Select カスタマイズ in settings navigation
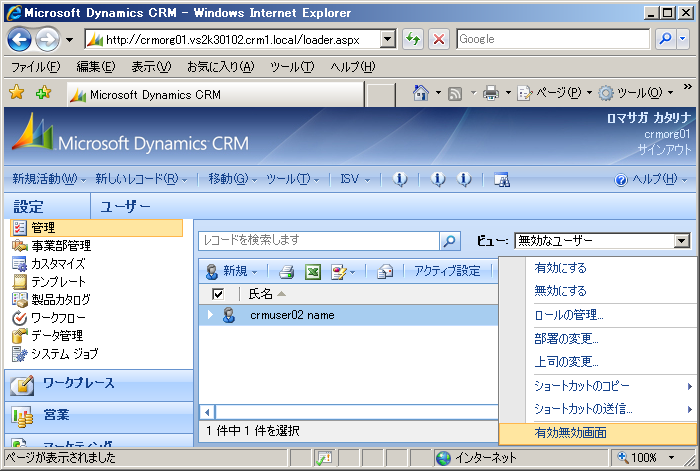 coord(48,264)
